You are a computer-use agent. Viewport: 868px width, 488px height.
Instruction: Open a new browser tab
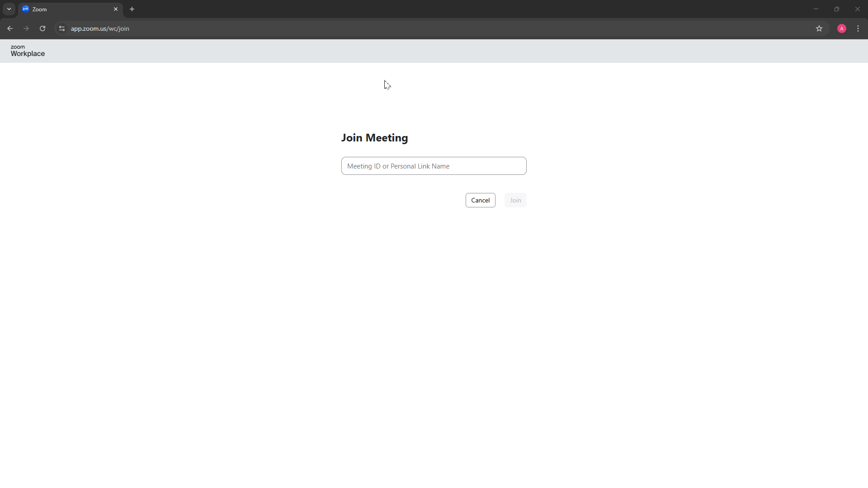[132, 9]
